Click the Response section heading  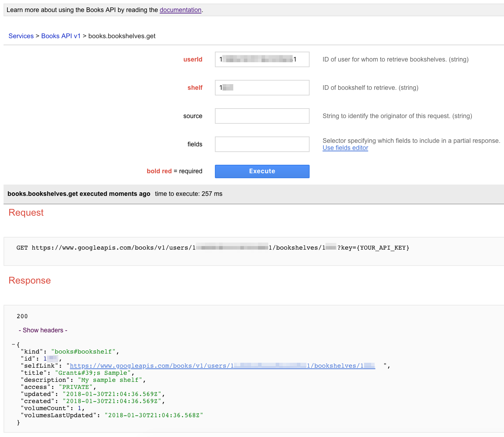pos(30,280)
